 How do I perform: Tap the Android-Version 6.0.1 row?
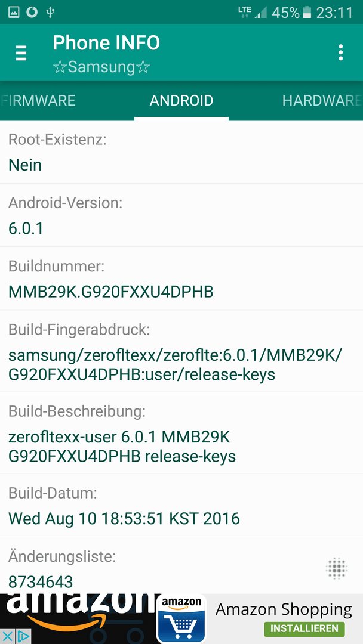click(181, 215)
